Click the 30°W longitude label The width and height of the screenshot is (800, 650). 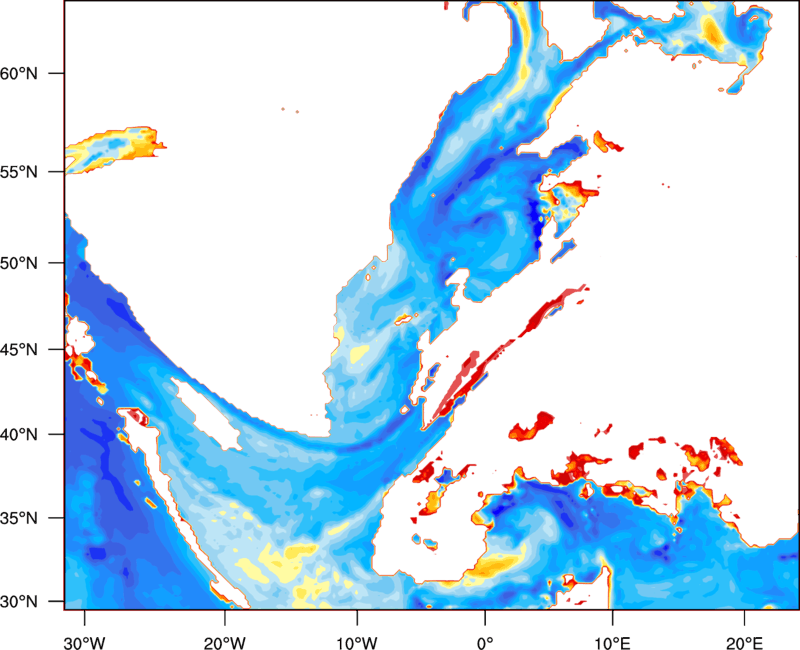(85, 643)
